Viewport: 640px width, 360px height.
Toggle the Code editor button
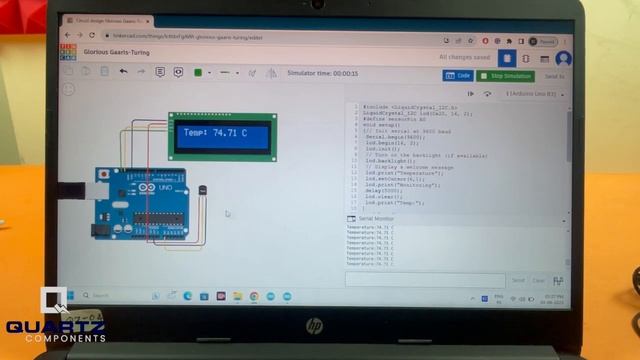point(458,76)
